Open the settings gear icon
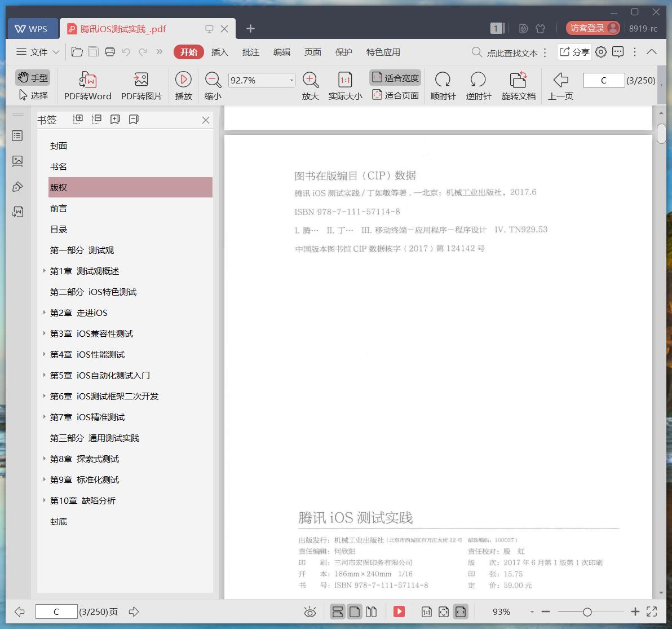 coord(601,52)
